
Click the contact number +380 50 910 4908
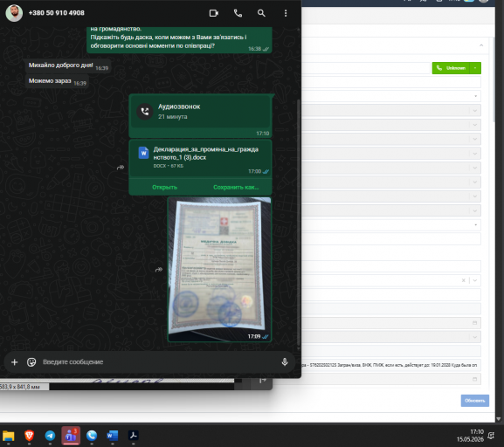coord(57,13)
